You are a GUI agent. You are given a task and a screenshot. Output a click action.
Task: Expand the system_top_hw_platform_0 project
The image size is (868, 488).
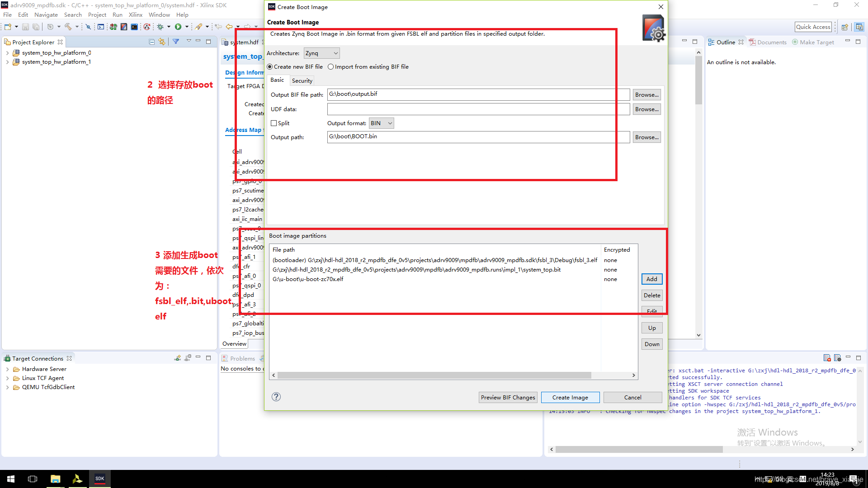7,53
